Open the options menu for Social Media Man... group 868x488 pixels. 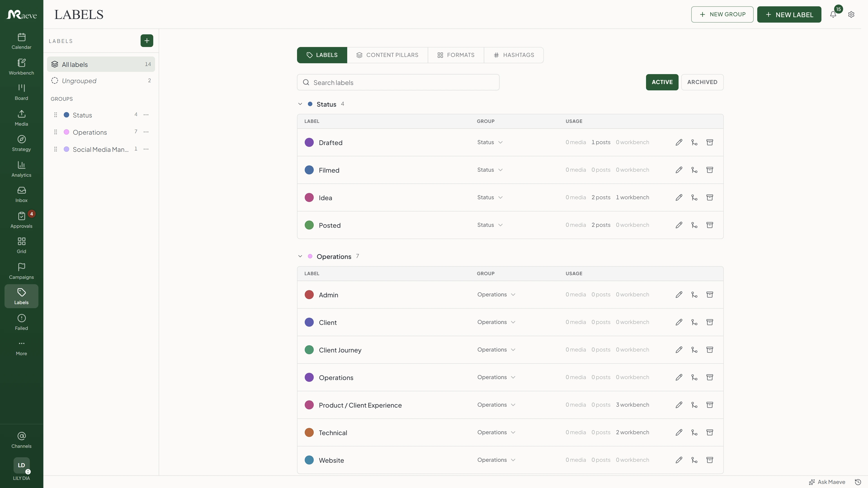(146, 149)
